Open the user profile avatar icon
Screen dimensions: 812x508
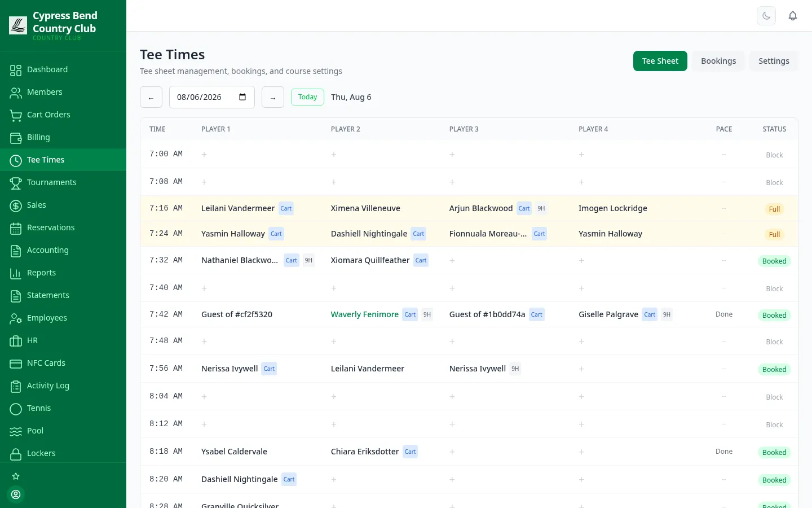[x=16, y=494]
